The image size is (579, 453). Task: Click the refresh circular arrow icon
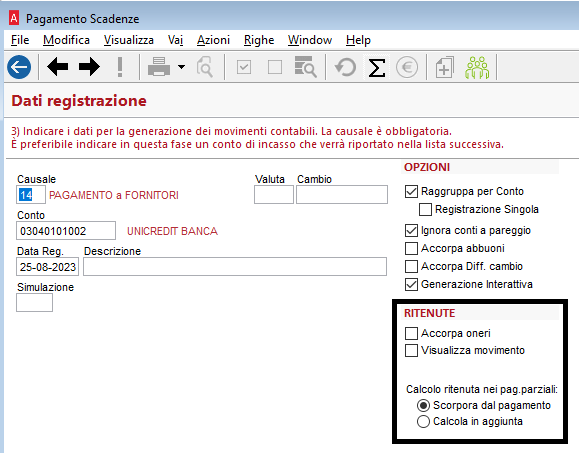click(x=345, y=67)
